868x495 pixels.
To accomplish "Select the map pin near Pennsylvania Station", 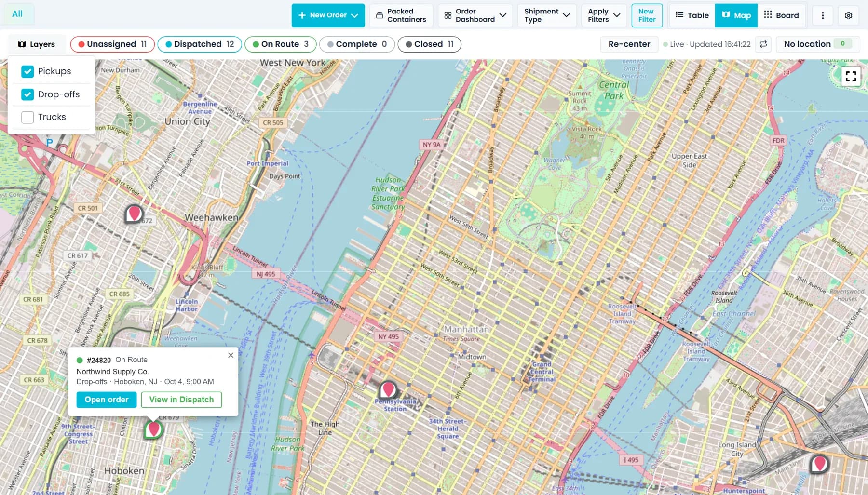I will (388, 389).
